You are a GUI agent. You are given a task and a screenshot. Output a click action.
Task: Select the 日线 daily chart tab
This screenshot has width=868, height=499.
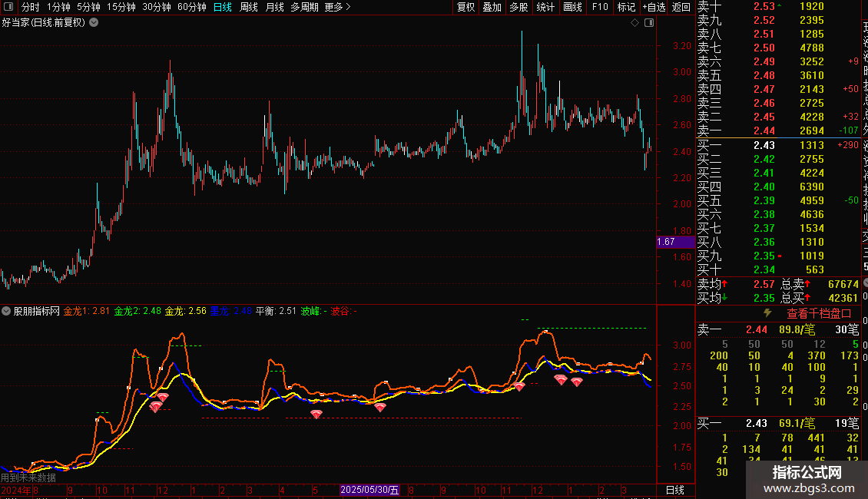click(223, 7)
